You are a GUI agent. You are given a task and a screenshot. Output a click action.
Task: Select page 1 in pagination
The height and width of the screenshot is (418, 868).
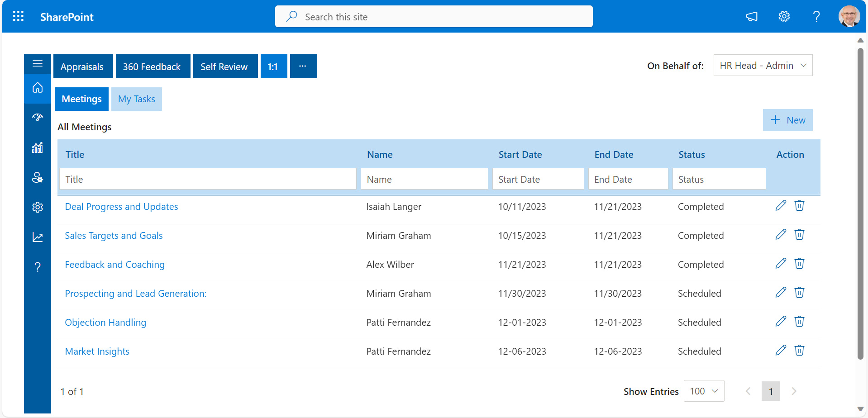click(771, 391)
